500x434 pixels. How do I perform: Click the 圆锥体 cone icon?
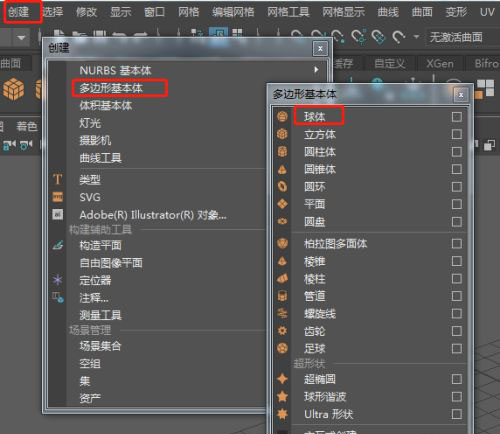(x=282, y=169)
